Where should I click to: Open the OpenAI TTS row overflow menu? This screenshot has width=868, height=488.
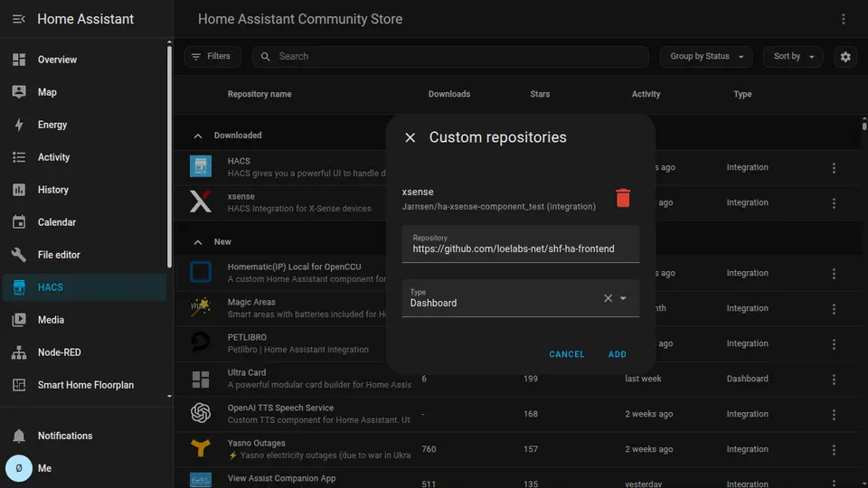coord(834,415)
